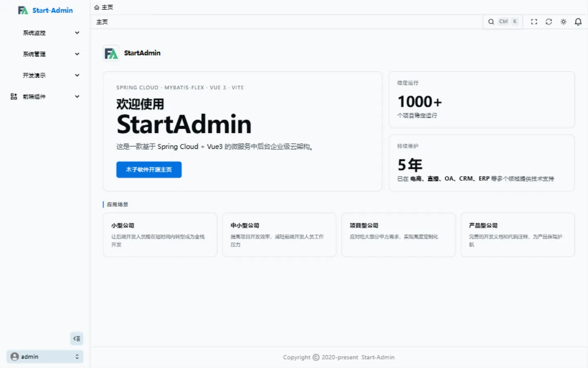
Task: Click the 稳定运行 label text
Action: coord(408,83)
